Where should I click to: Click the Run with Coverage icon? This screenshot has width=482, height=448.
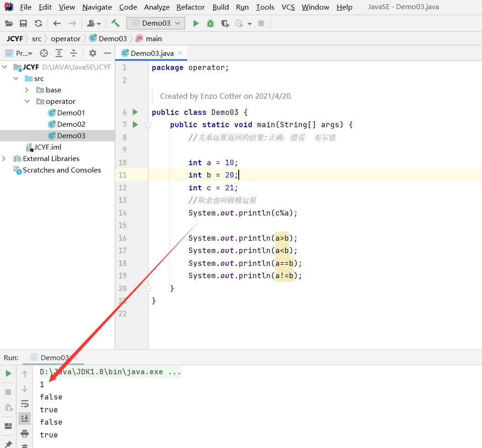coord(225,23)
